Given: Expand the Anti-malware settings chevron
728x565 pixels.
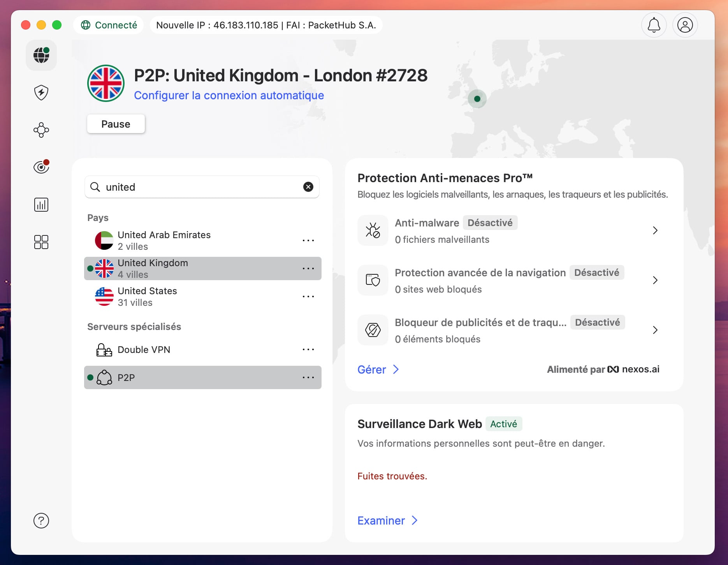Looking at the screenshot, I should click(x=656, y=230).
